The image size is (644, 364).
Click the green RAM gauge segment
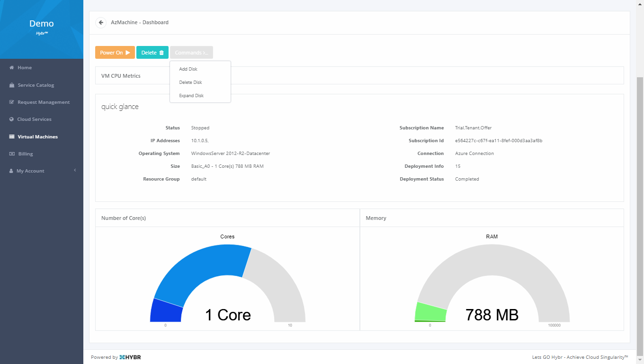pos(429,312)
